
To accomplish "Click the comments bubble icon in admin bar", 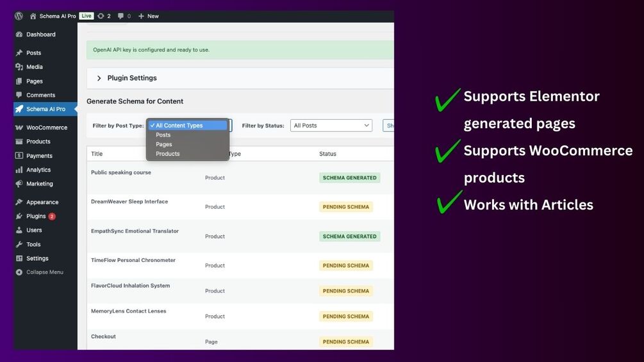I will click(x=120, y=16).
